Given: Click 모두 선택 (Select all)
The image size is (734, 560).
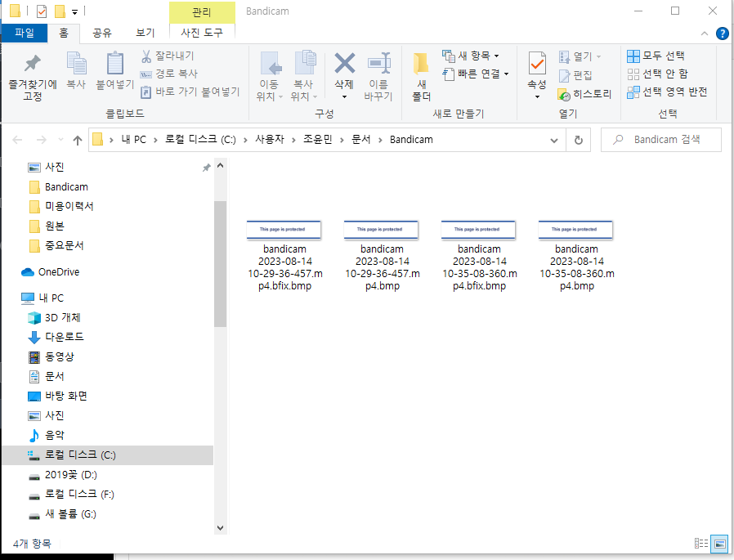Looking at the screenshot, I should (x=656, y=56).
